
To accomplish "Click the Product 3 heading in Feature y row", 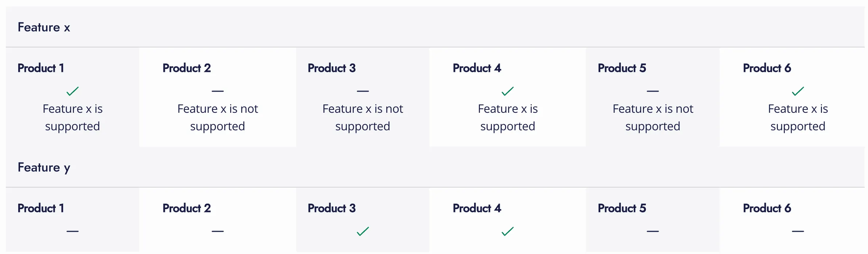I will (x=332, y=208).
